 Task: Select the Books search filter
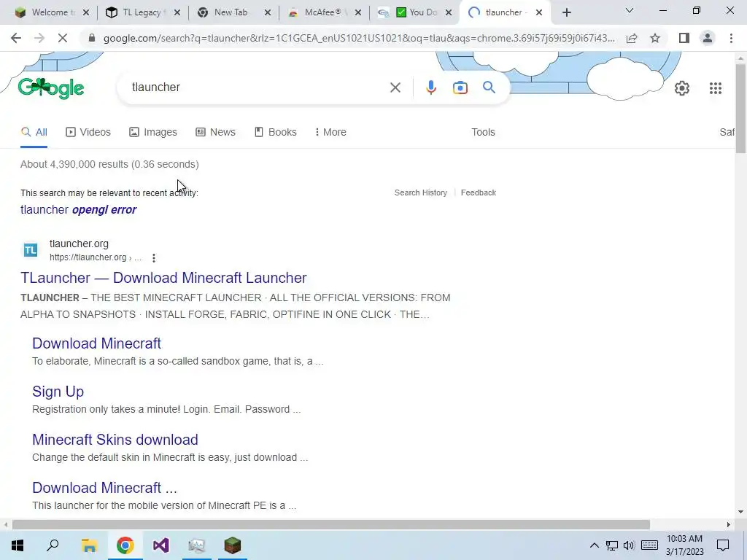point(275,132)
